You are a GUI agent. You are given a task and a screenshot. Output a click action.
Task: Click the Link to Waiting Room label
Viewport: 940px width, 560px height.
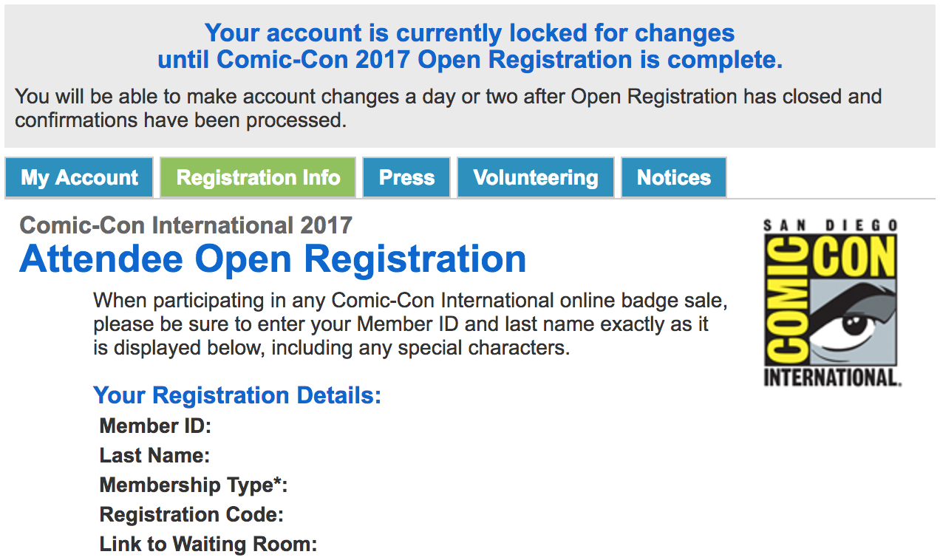pos(208,544)
